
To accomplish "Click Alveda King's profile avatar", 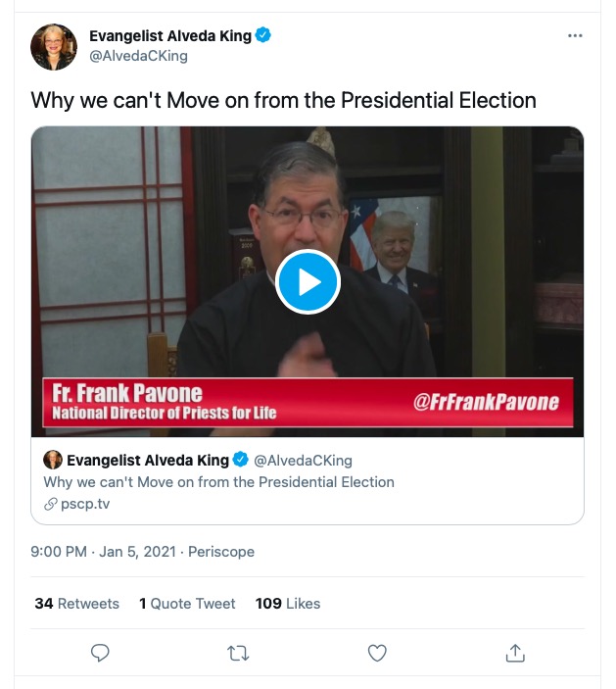I will [54, 46].
